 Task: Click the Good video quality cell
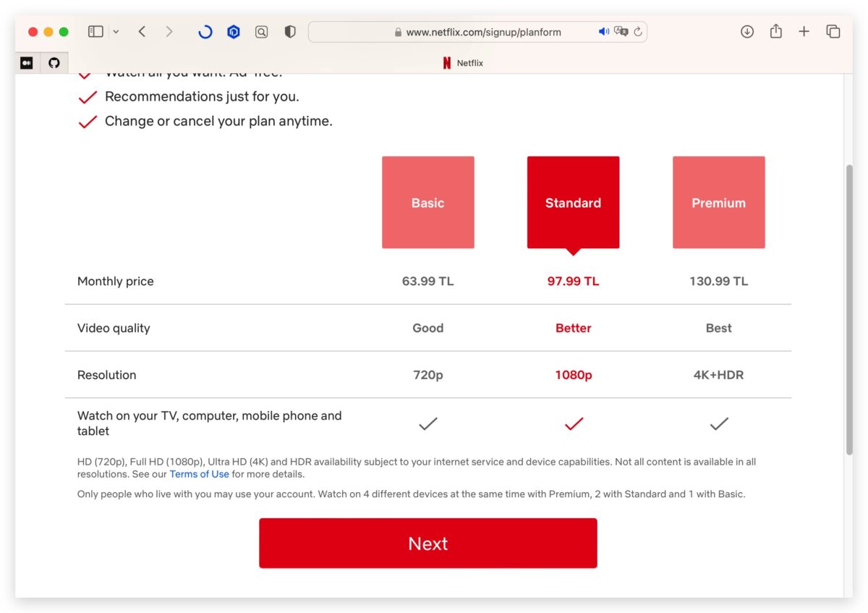428,328
